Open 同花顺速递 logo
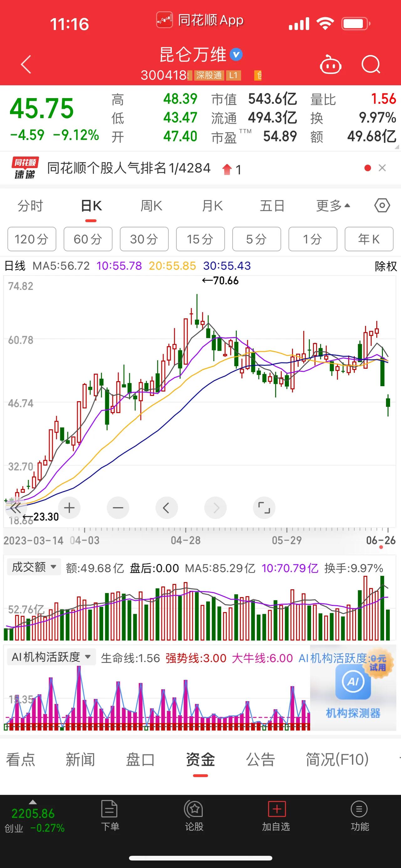401x868 pixels. [x=25, y=167]
